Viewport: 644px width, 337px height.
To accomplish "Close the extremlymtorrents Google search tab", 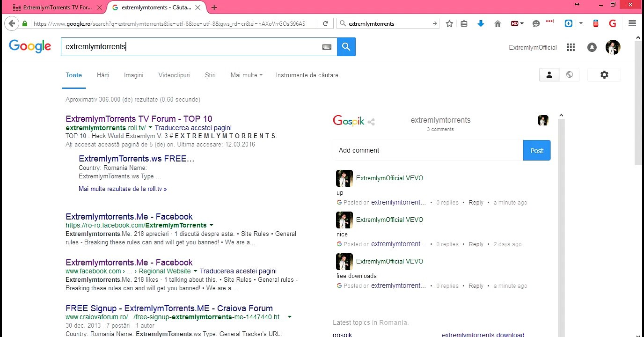I will click(198, 7).
